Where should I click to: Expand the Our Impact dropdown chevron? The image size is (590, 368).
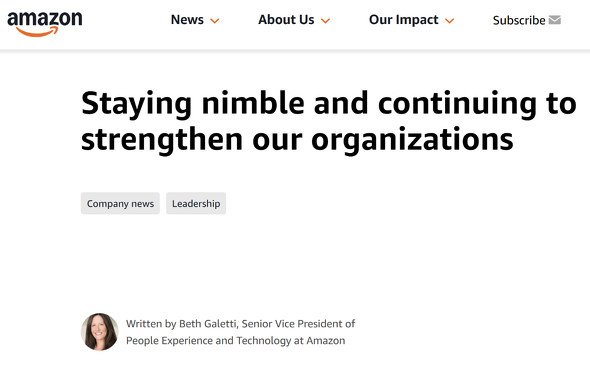(x=449, y=21)
